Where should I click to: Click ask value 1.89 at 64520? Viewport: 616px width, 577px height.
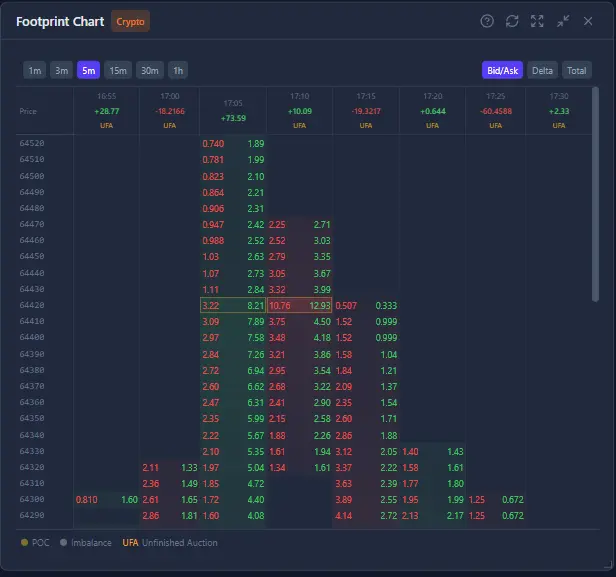click(x=256, y=144)
